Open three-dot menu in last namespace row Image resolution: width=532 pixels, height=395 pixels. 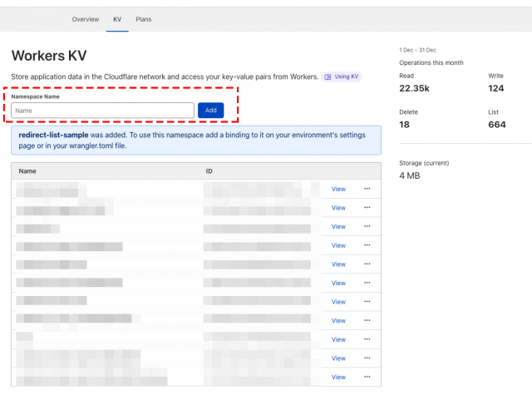tap(367, 377)
